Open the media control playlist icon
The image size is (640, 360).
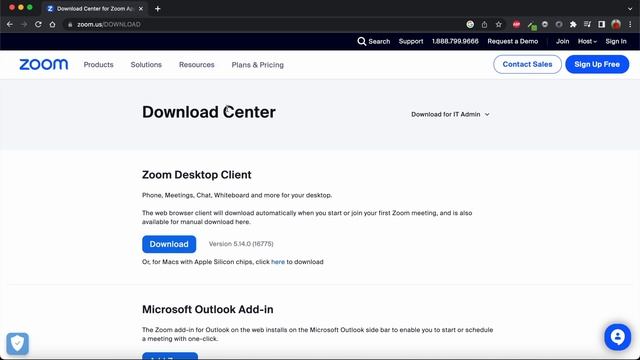pos(587,24)
